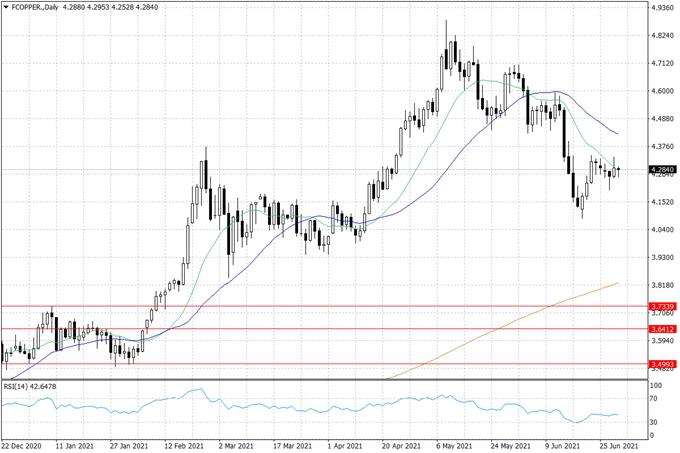
Task: Click the RSI(14) 42.6478 indicator label
Action: coord(30,386)
